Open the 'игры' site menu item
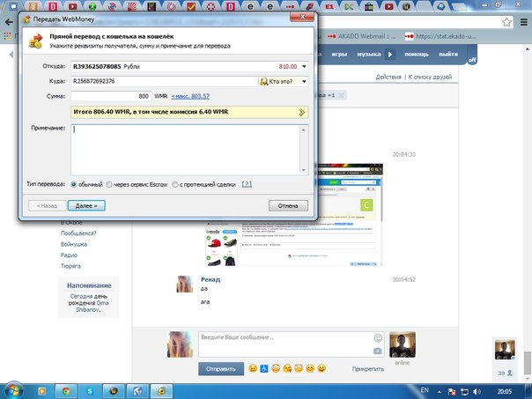 tap(339, 55)
